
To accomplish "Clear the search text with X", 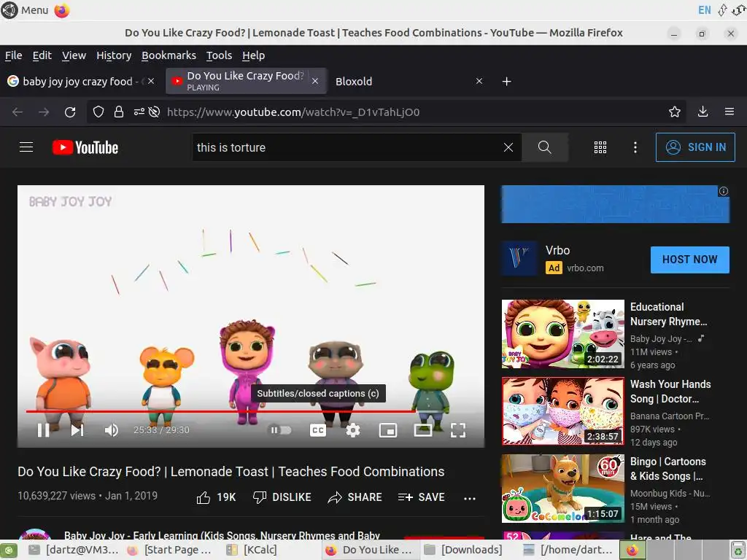I will (x=508, y=147).
